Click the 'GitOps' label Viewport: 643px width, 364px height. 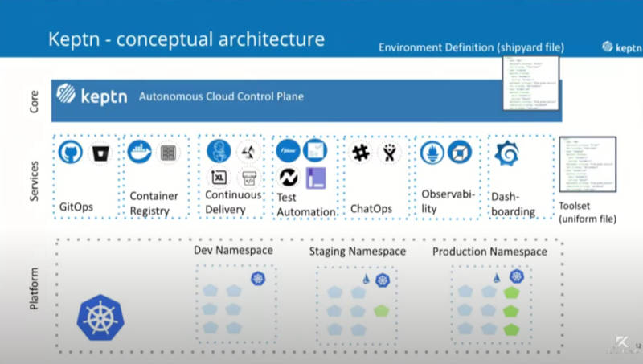point(76,207)
